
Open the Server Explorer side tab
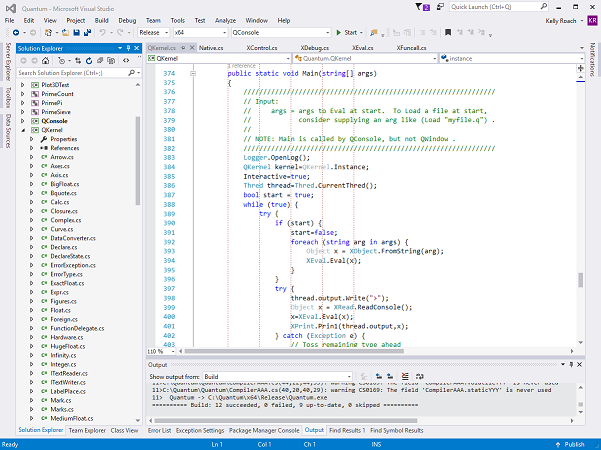tap(8, 62)
